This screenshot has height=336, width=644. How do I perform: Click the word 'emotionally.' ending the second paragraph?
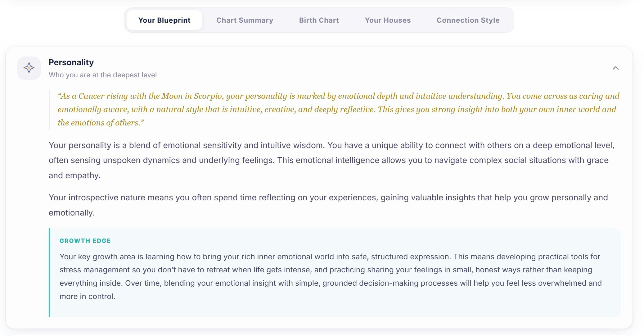click(72, 213)
